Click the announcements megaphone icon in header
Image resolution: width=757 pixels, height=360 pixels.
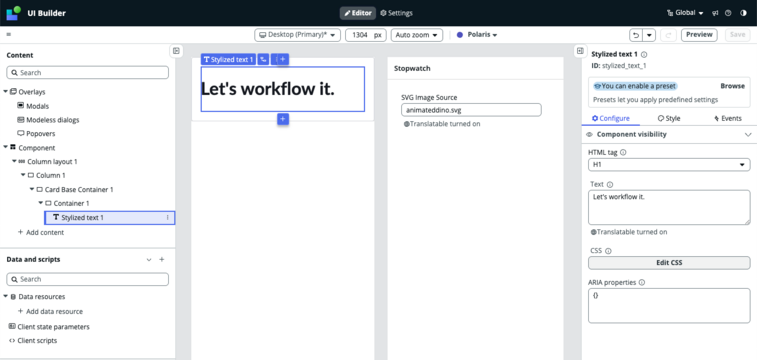(715, 13)
